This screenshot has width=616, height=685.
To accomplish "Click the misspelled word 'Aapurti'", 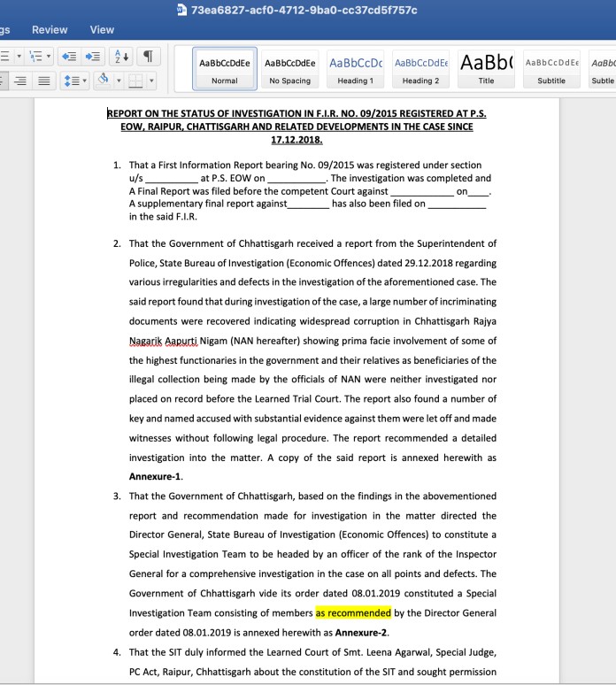I will point(181,341).
